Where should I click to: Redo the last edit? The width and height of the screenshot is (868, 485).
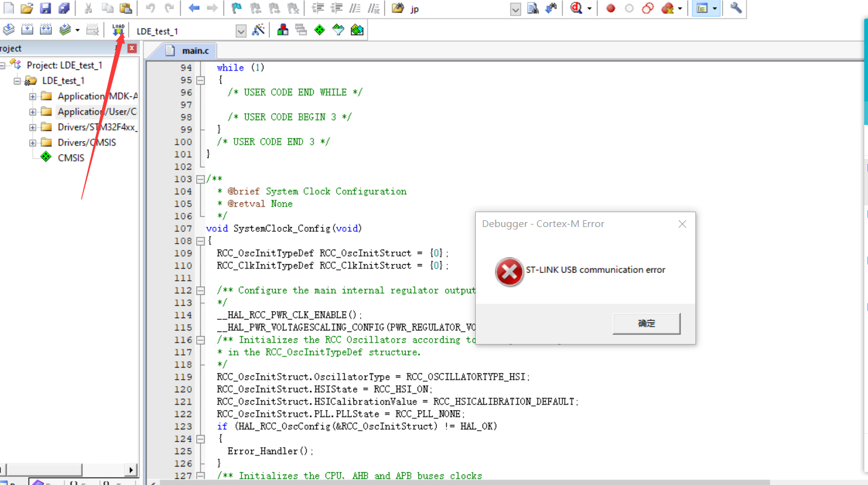169,8
